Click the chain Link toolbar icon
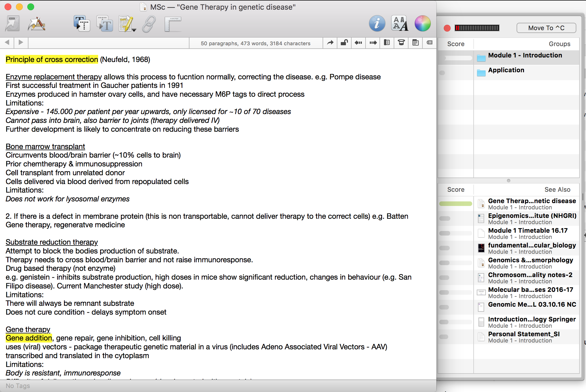The height and width of the screenshot is (392, 586). [149, 24]
